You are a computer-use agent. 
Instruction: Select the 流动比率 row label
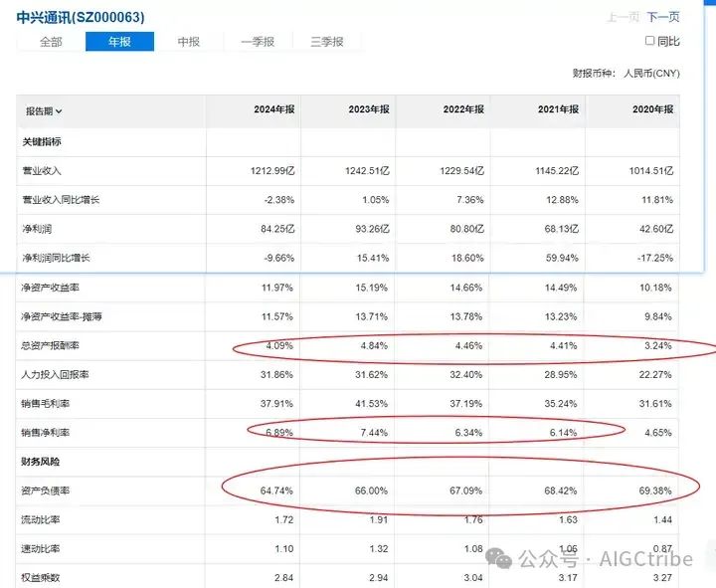[40, 520]
